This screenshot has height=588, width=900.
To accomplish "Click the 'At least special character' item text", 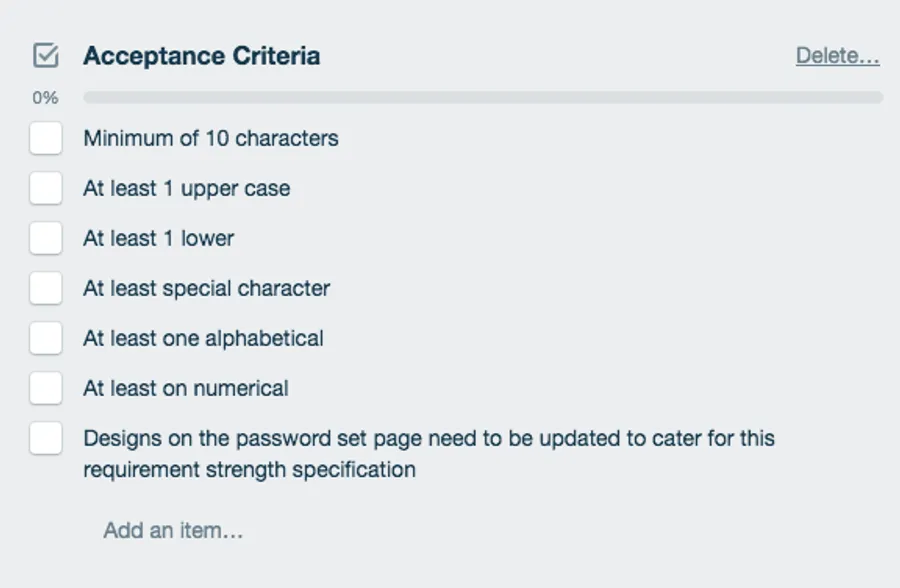I will pyautogui.click(x=207, y=289).
